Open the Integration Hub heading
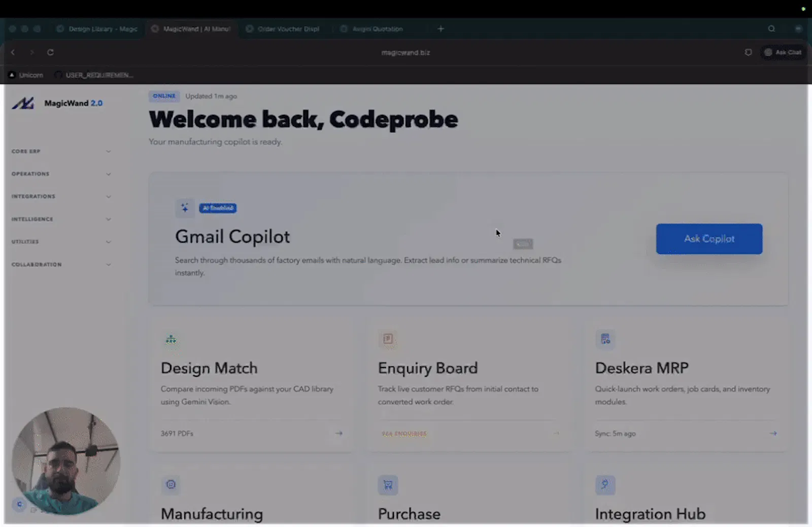 (x=650, y=514)
